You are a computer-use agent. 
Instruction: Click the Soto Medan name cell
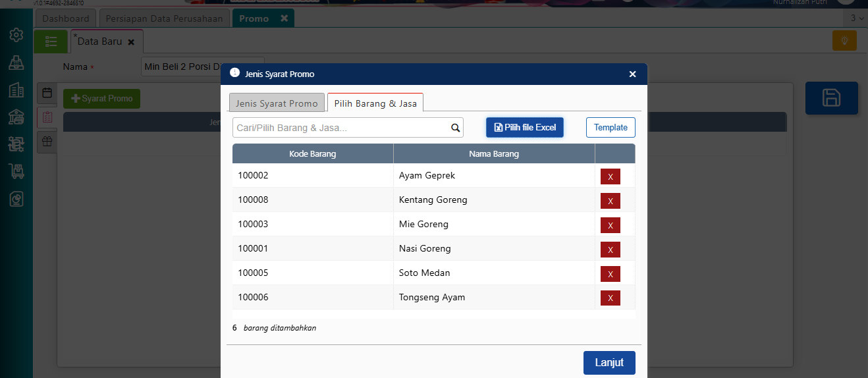coord(494,273)
